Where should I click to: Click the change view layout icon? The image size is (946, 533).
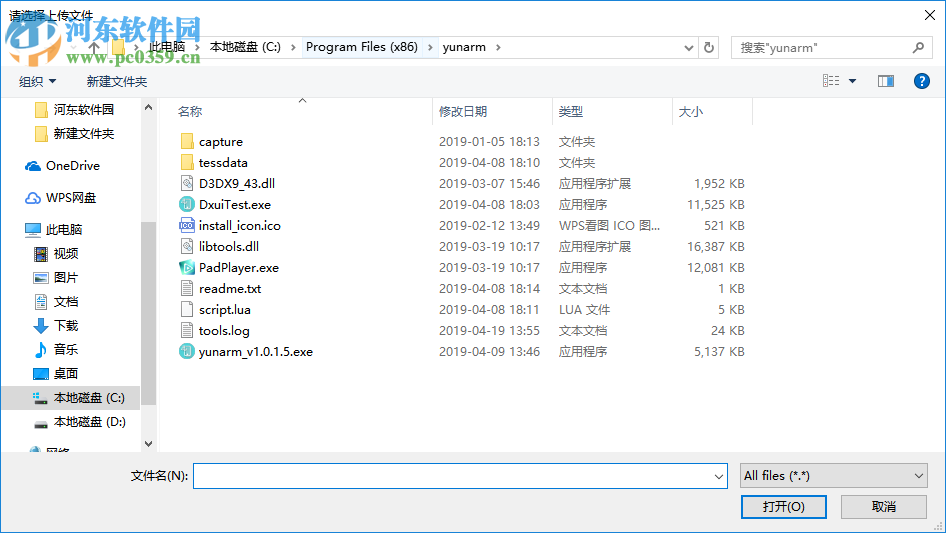coord(831,81)
